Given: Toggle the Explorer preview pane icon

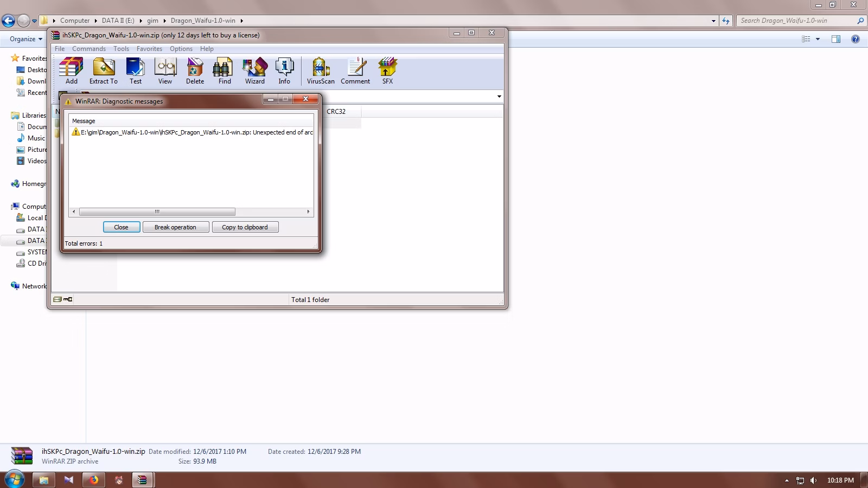Looking at the screenshot, I should point(836,39).
